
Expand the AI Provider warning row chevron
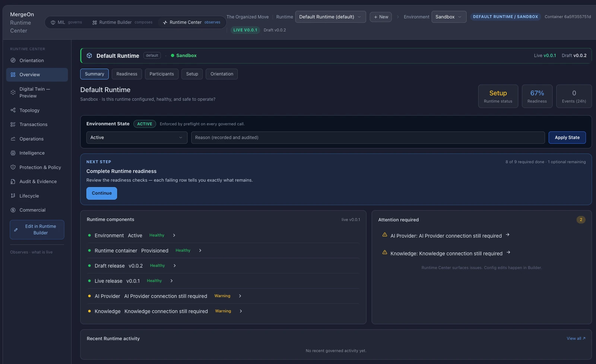tap(240, 296)
